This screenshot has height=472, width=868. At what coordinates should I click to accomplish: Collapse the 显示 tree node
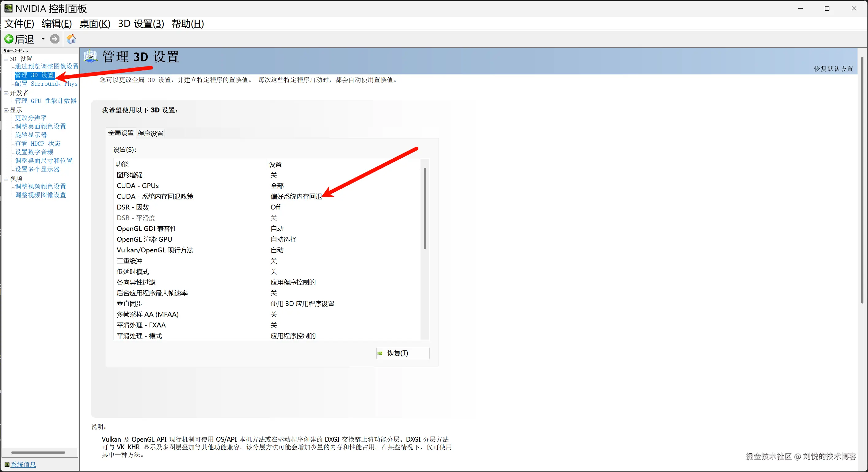pyautogui.click(x=6, y=111)
